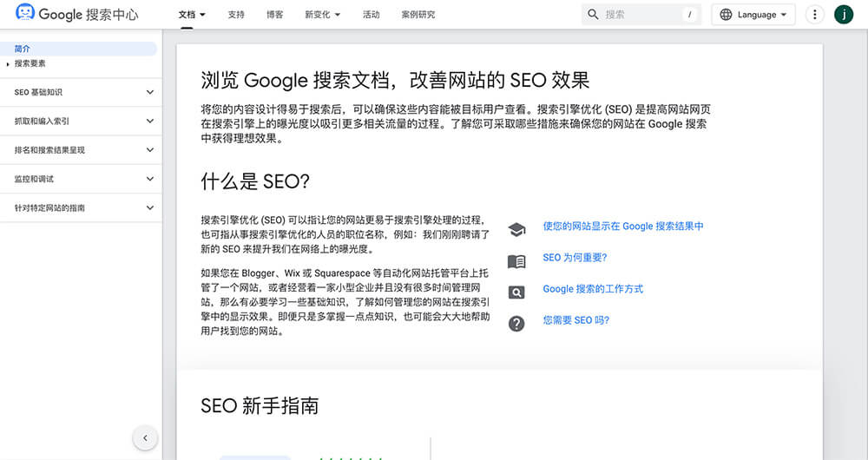This screenshot has height=460, width=868.
Task: Click the question mark icon beside 您需要 SEO 吗
Action: (516, 323)
